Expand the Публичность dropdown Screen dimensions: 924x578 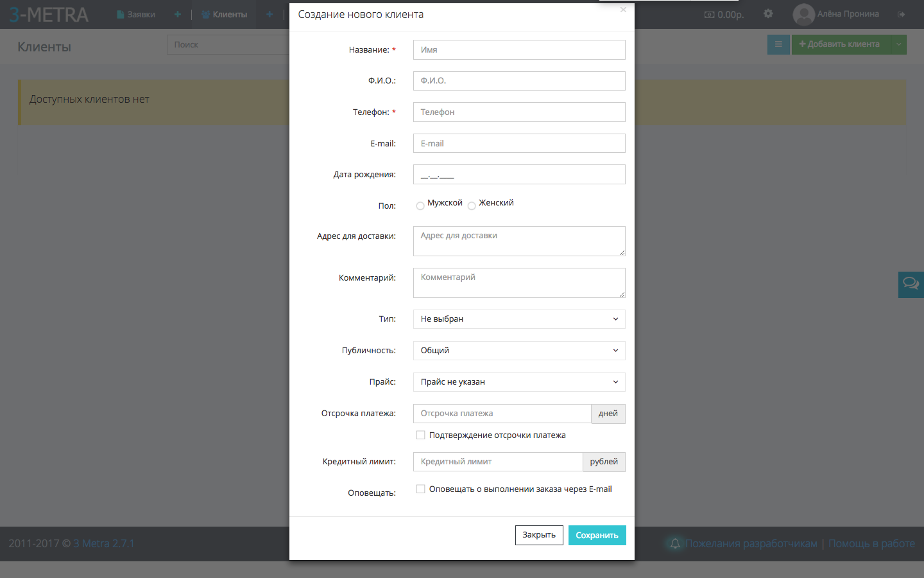click(518, 351)
